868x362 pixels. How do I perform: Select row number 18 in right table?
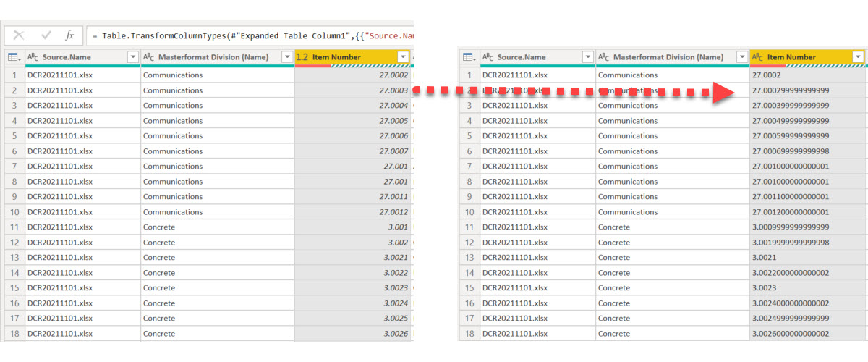click(469, 334)
